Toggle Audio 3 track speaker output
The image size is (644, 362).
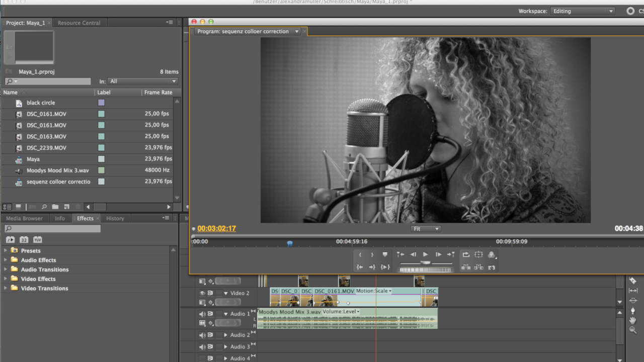coord(202,346)
